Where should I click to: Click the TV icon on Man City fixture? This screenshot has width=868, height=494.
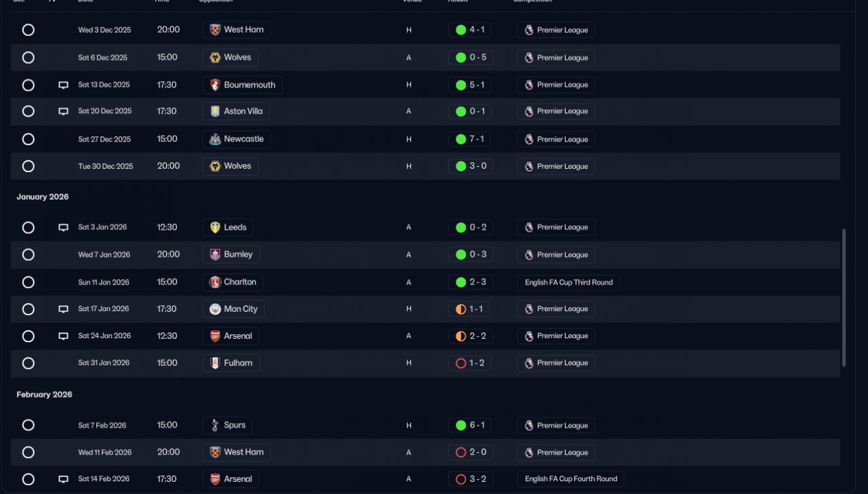coord(63,309)
